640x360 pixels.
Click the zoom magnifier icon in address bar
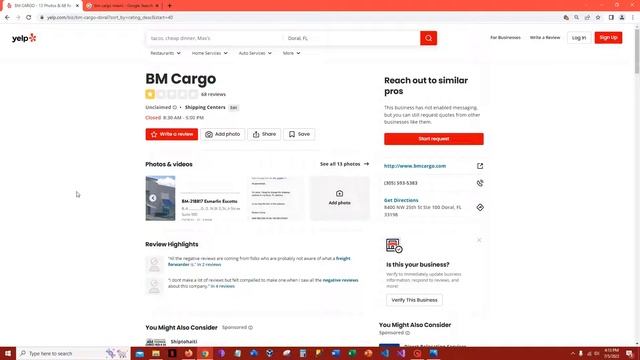(576, 18)
